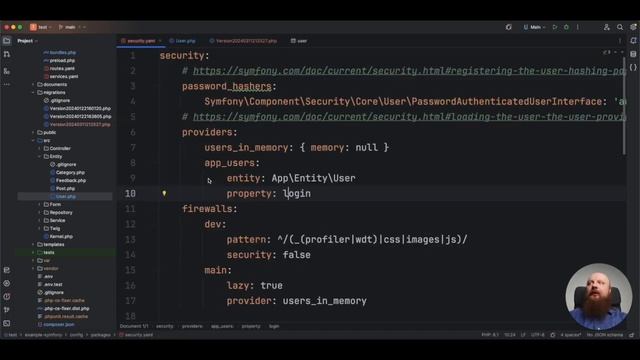Click line number 10 in the gutter
Viewport: 640px width, 360px height.
[x=130, y=193]
